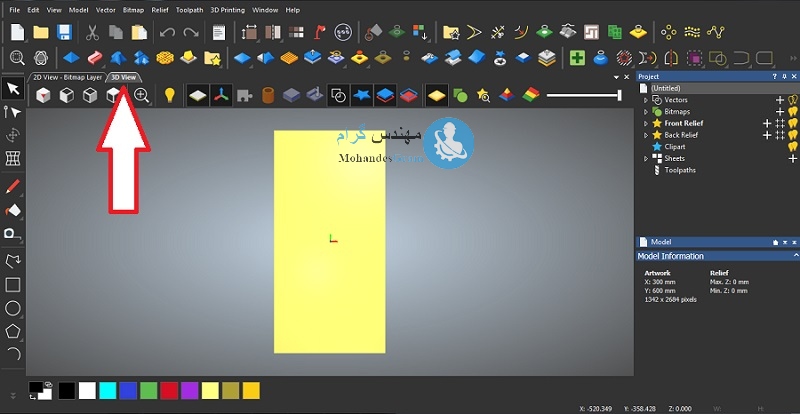The width and height of the screenshot is (800, 414).
Task: Open the Toolpath menu
Action: click(188, 9)
